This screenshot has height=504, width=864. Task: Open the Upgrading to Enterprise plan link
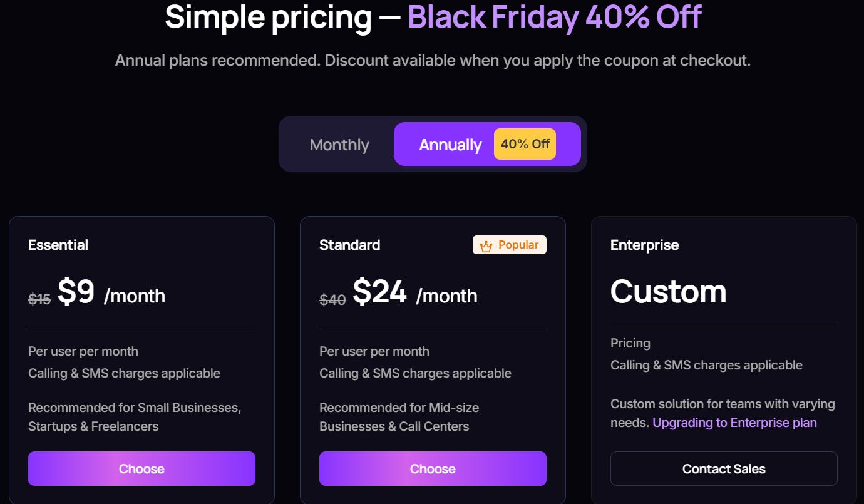734,423
